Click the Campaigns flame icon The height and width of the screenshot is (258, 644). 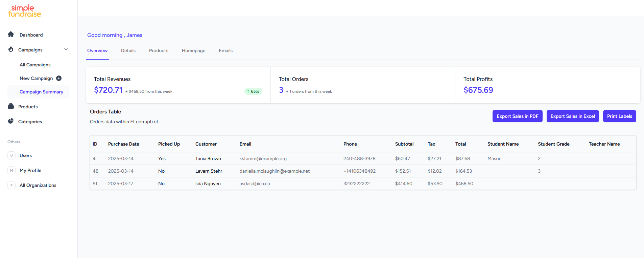pyautogui.click(x=11, y=49)
